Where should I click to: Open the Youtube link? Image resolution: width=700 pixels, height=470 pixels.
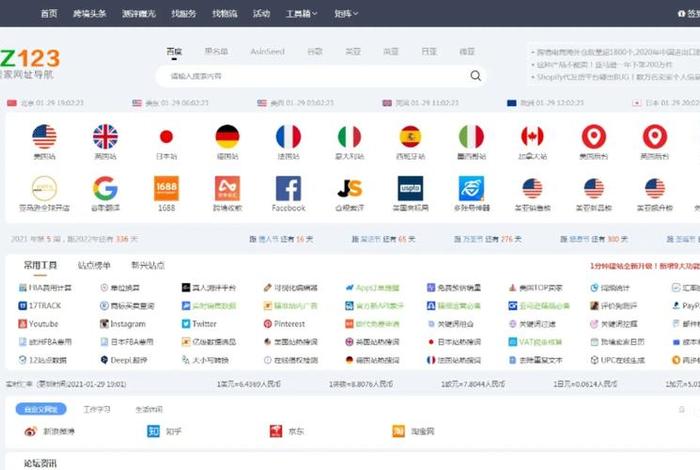click(x=38, y=324)
